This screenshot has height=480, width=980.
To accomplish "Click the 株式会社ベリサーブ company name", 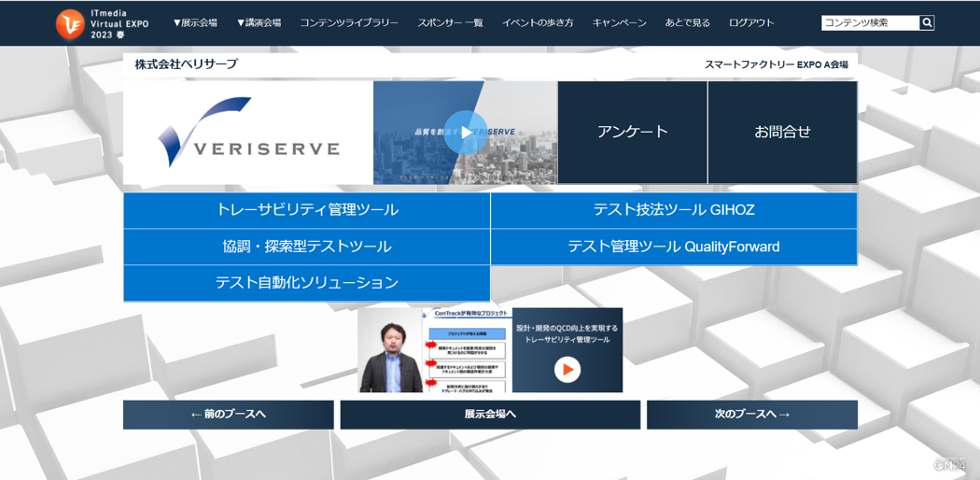I will pos(187,64).
